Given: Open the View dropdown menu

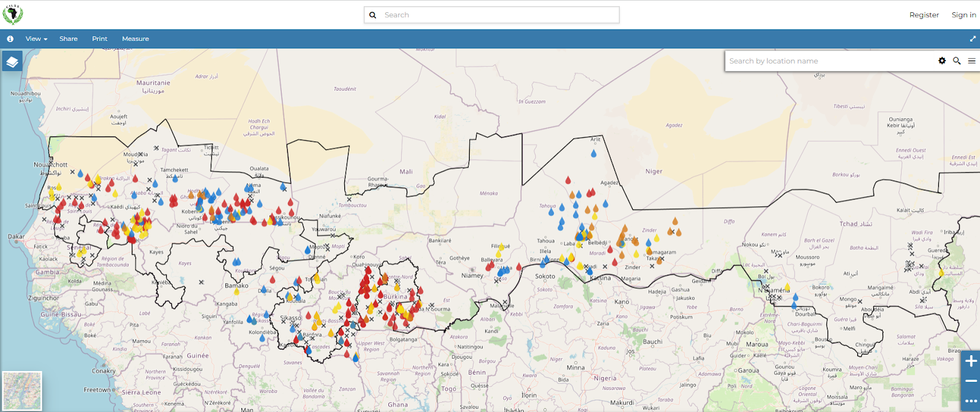Looking at the screenshot, I should [x=36, y=39].
